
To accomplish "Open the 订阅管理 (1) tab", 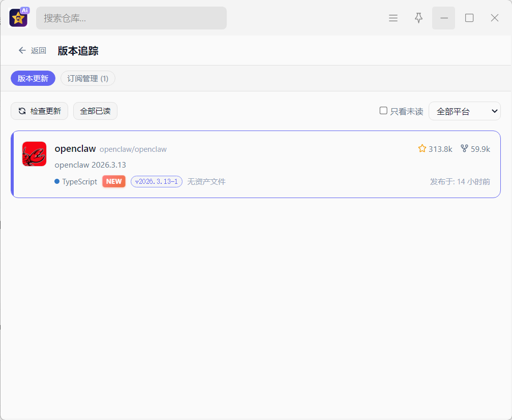I will tap(88, 78).
